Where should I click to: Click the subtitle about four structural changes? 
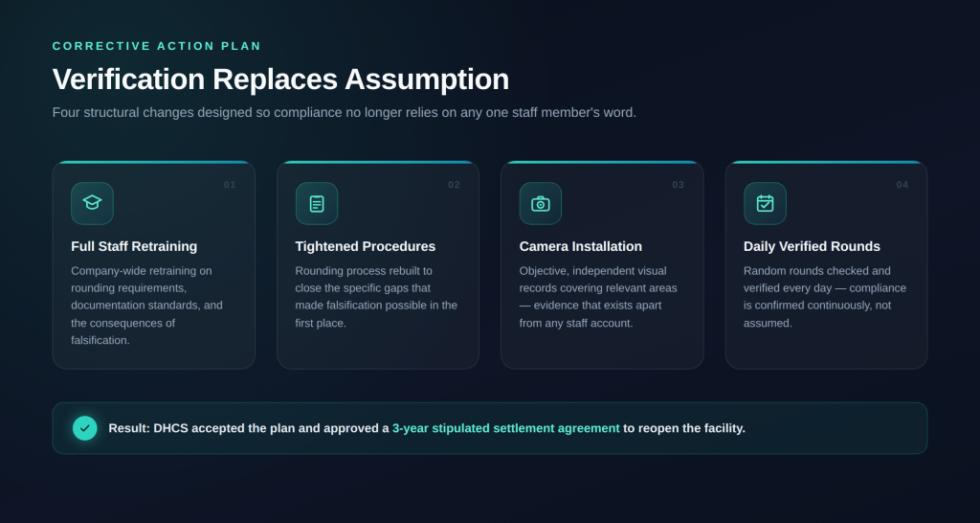(x=345, y=113)
